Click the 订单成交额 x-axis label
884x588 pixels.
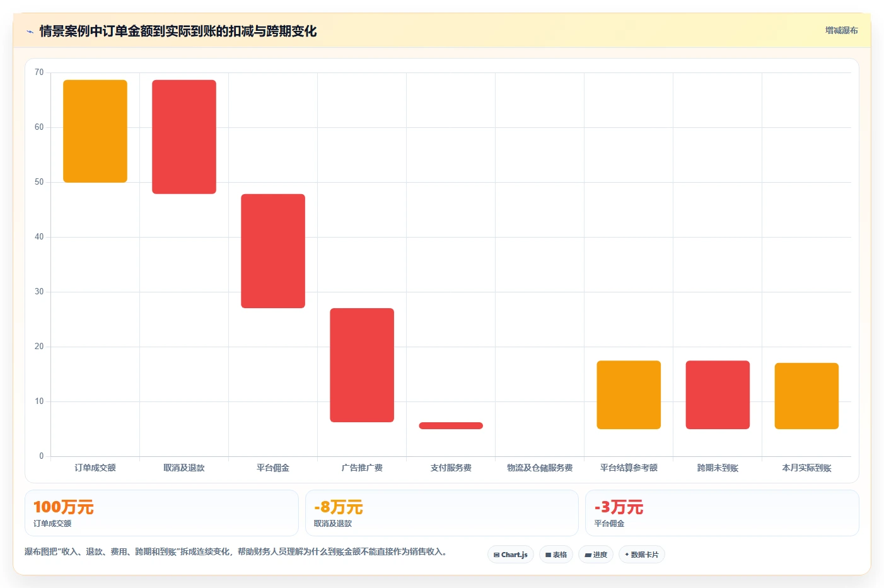click(x=95, y=468)
